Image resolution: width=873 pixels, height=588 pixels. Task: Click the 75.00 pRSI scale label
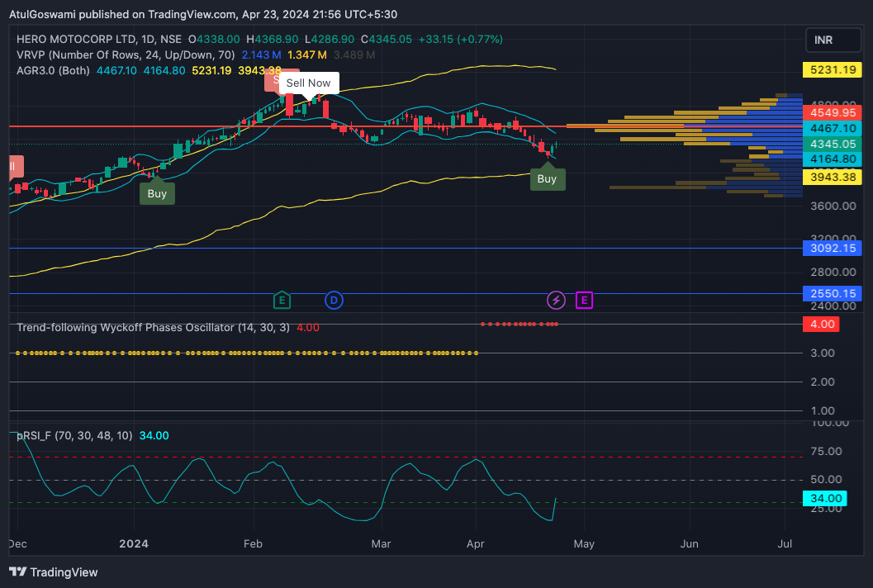pyautogui.click(x=826, y=451)
